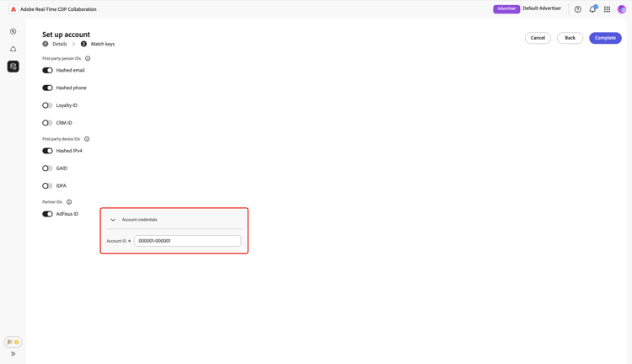Show info for Partner IDs

69,202
